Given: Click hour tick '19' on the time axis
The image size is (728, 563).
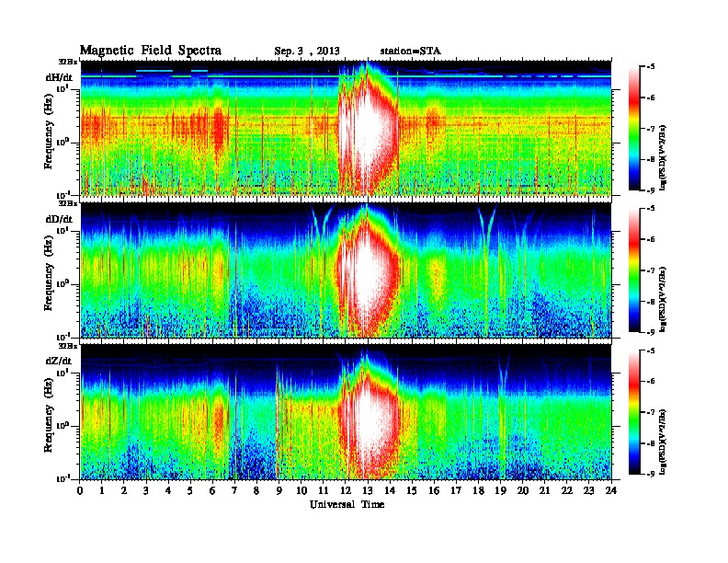Looking at the screenshot, I should (500, 490).
